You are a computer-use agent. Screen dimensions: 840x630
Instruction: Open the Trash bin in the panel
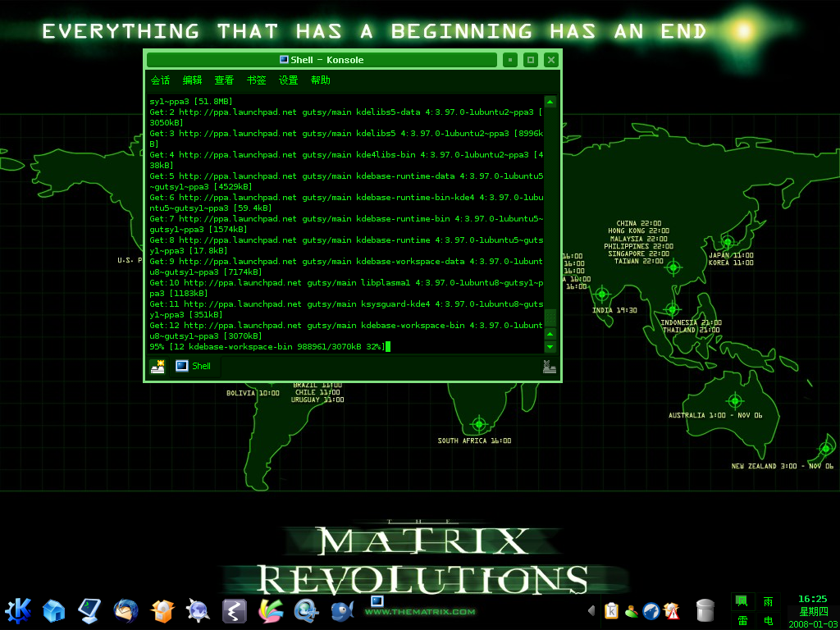tap(705, 610)
